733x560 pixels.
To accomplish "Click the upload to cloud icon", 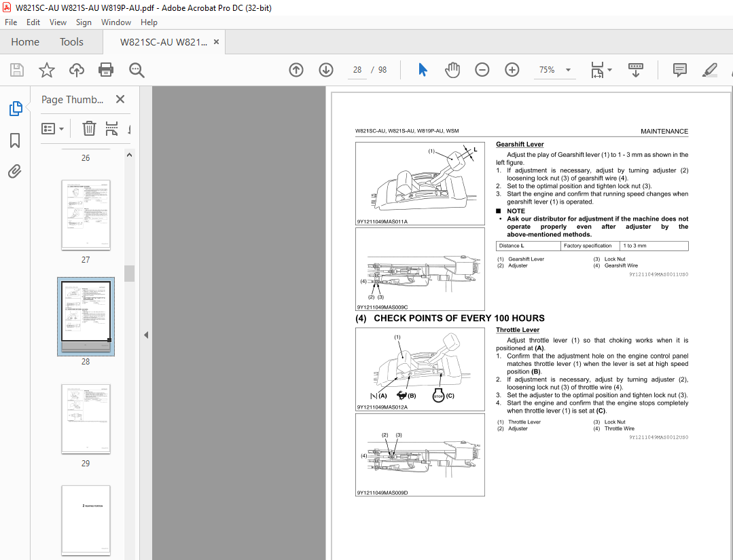I will pos(77,70).
